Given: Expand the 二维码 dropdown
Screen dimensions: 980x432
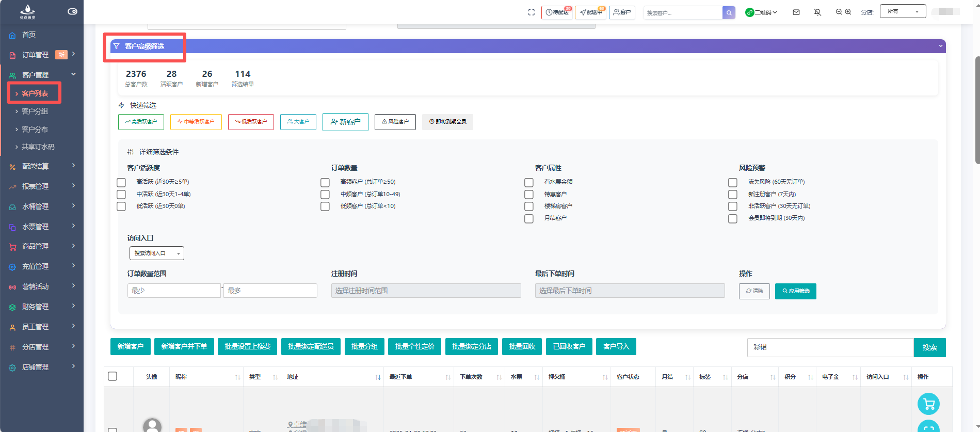Looking at the screenshot, I should click(x=762, y=12).
